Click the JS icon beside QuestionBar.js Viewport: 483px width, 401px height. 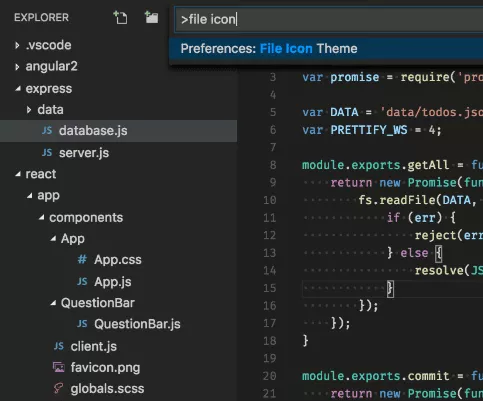[x=82, y=324]
